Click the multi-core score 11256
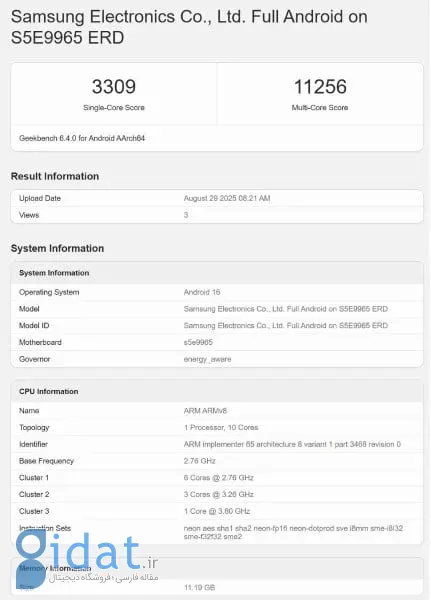 [x=320, y=86]
